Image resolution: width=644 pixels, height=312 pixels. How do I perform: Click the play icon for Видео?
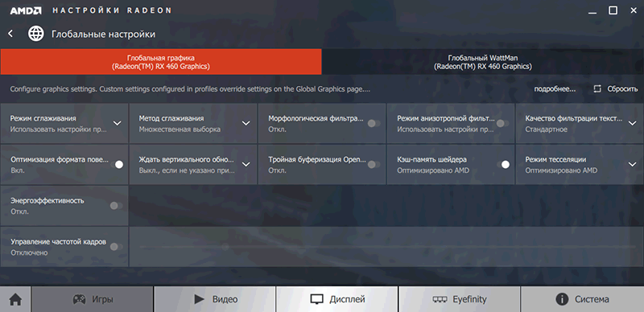click(200, 299)
